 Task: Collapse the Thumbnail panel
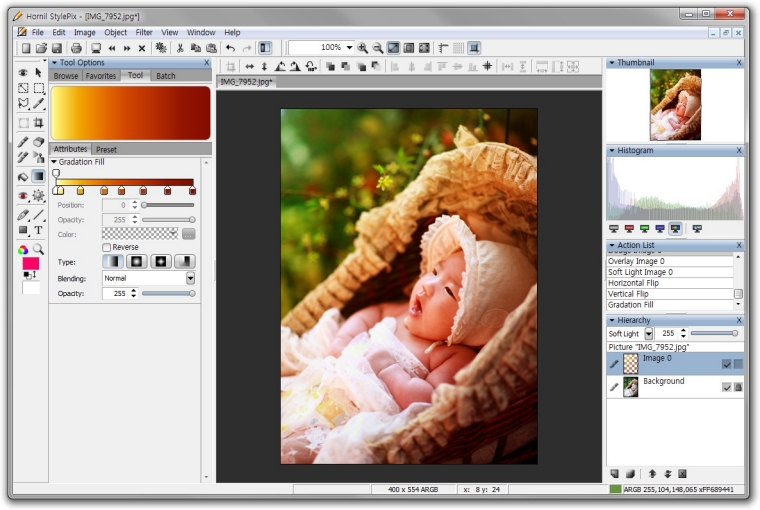(x=612, y=63)
